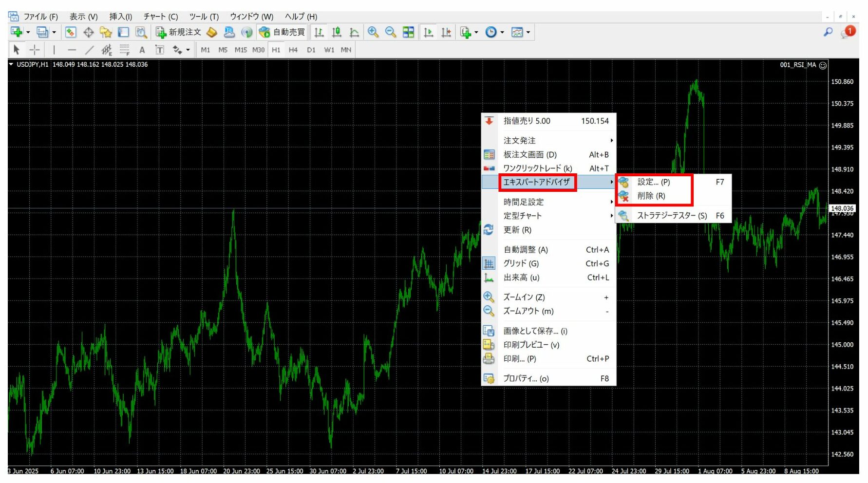868x483 pixels.
Task: Select the Crosshair tool
Action: (x=34, y=49)
